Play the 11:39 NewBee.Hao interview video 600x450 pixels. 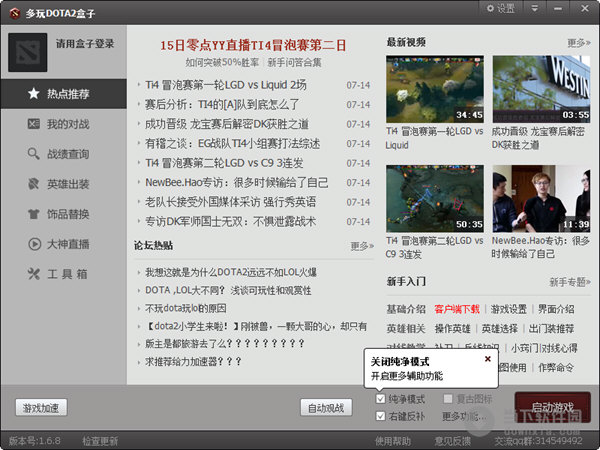[x=541, y=199]
